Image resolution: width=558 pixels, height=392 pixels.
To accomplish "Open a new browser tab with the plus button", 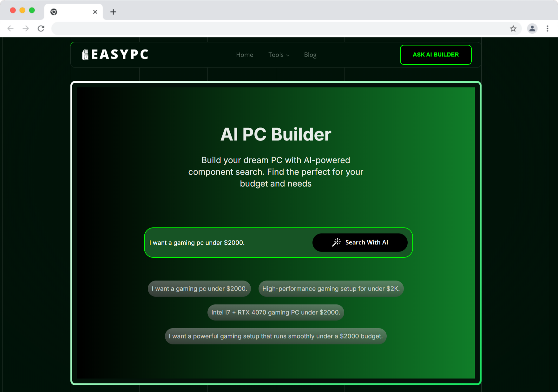I will tap(113, 12).
